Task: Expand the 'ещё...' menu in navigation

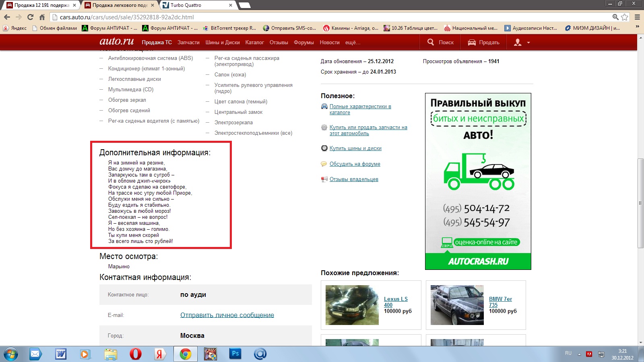Action: pos(353,42)
